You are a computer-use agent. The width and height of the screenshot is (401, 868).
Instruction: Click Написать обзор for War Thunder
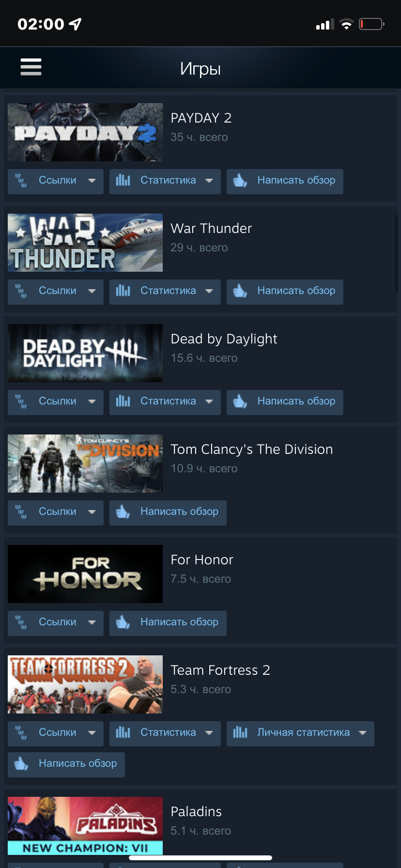pos(285,292)
